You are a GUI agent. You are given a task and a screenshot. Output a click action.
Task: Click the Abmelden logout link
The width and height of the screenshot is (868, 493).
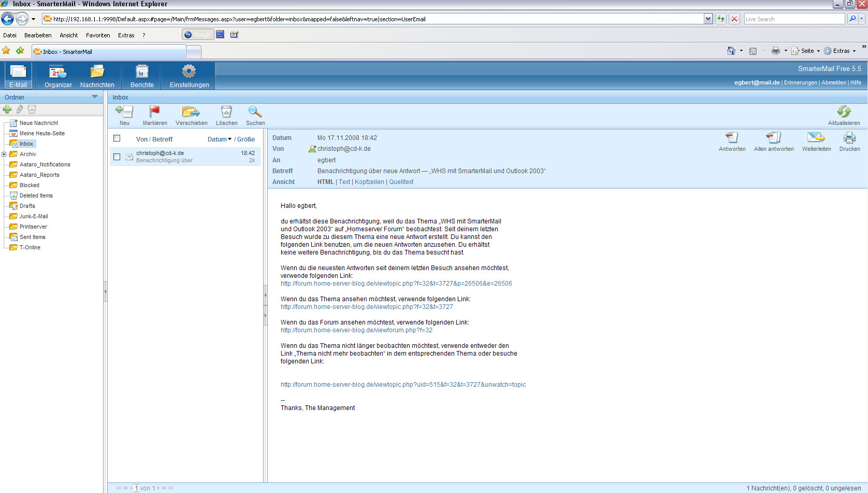coord(833,82)
